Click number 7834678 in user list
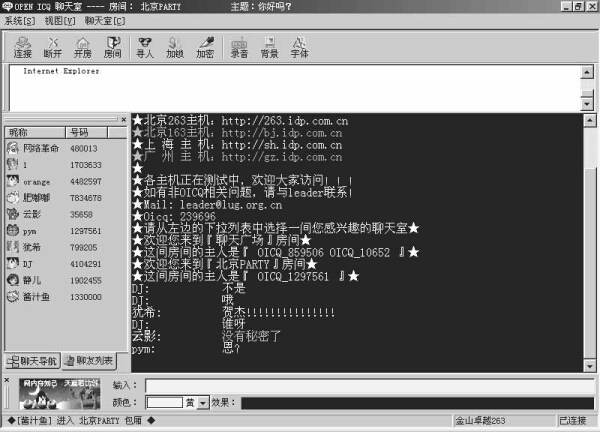 coord(86,198)
